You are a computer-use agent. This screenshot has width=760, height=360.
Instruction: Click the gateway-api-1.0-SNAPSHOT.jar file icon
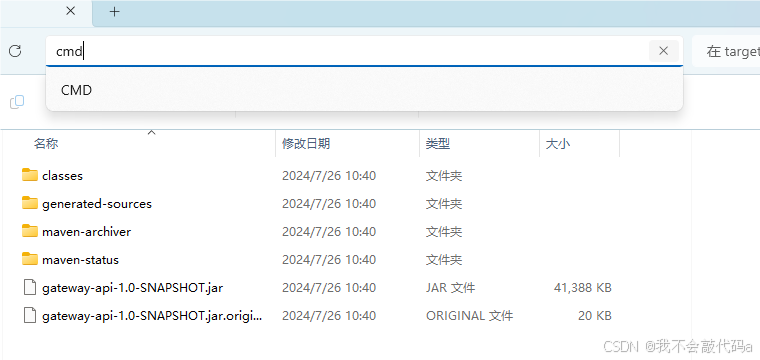pos(30,287)
